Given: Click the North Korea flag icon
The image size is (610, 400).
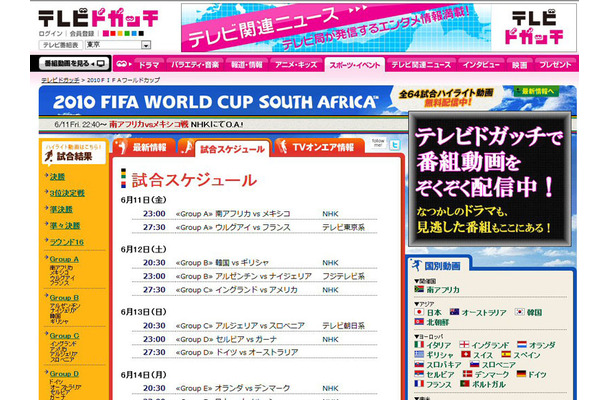Looking at the screenshot, I should (419, 322).
